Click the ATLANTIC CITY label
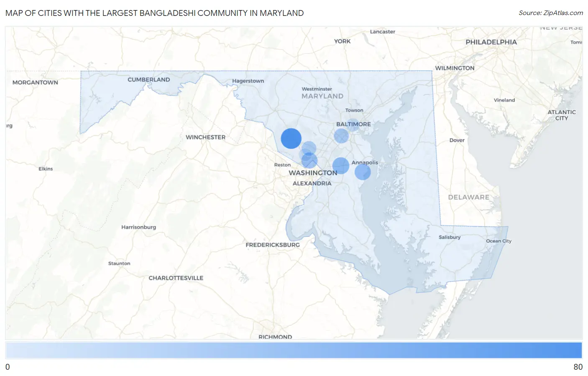 click(x=562, y=115)
